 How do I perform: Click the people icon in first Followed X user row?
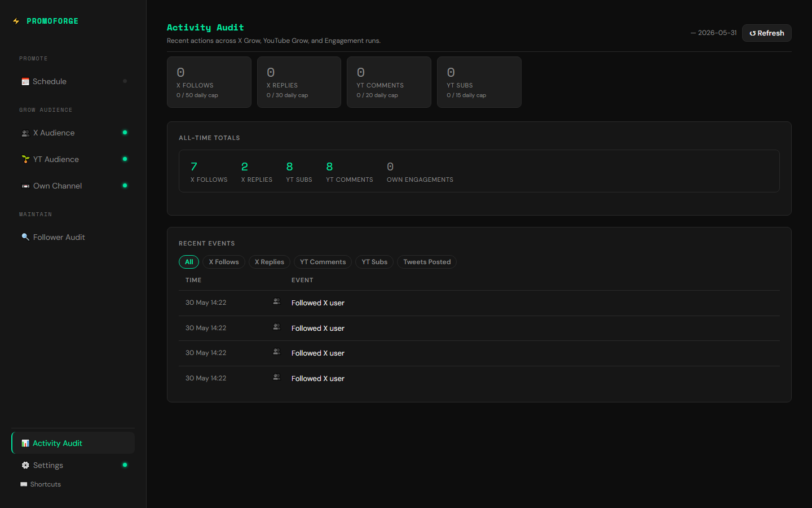pos(276,301)
